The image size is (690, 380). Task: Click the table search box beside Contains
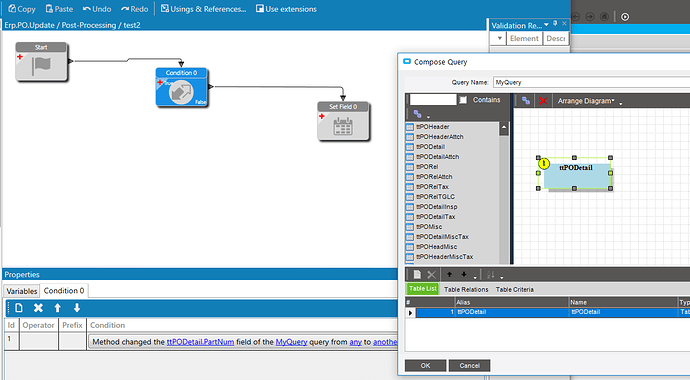(x=433, y=100)
